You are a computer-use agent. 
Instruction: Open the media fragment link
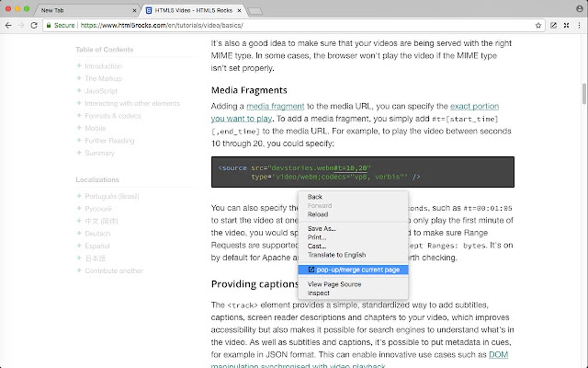[275, 106]
